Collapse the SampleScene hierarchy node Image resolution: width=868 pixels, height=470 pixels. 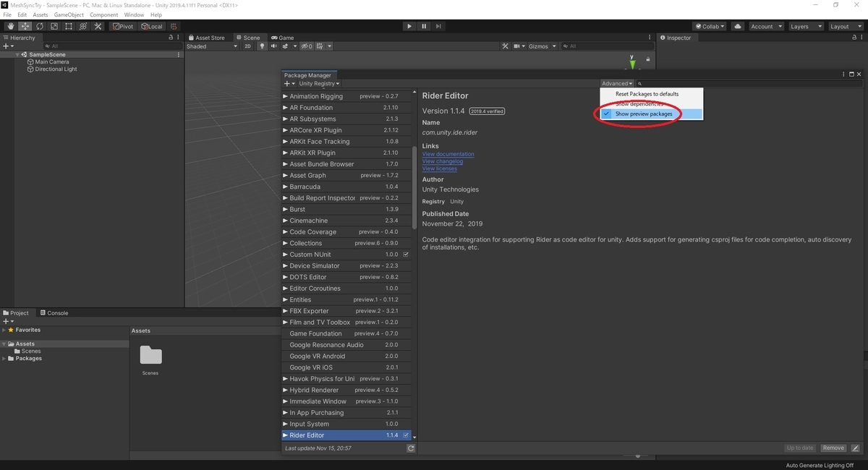(x=17, y=54)
